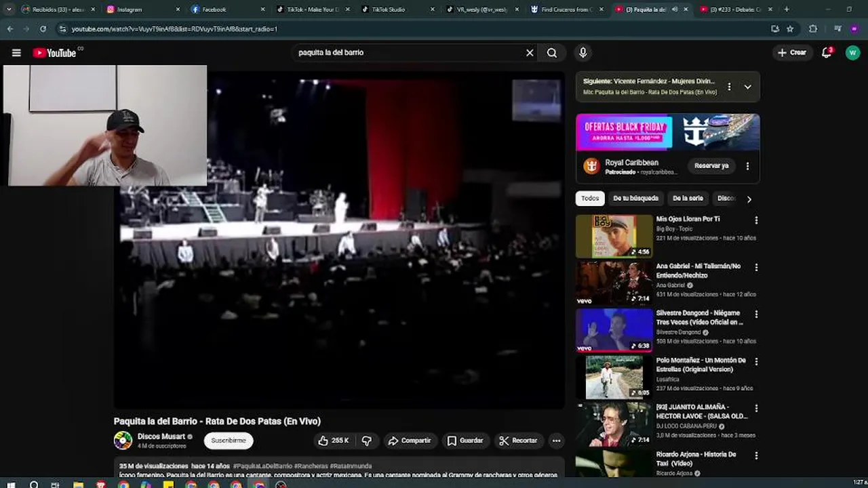Screen dimensions: 868x488
Task: Open Ricardo Arjona Historia De Taxi title
Action: pyautogui.click(x=696, y=459)
